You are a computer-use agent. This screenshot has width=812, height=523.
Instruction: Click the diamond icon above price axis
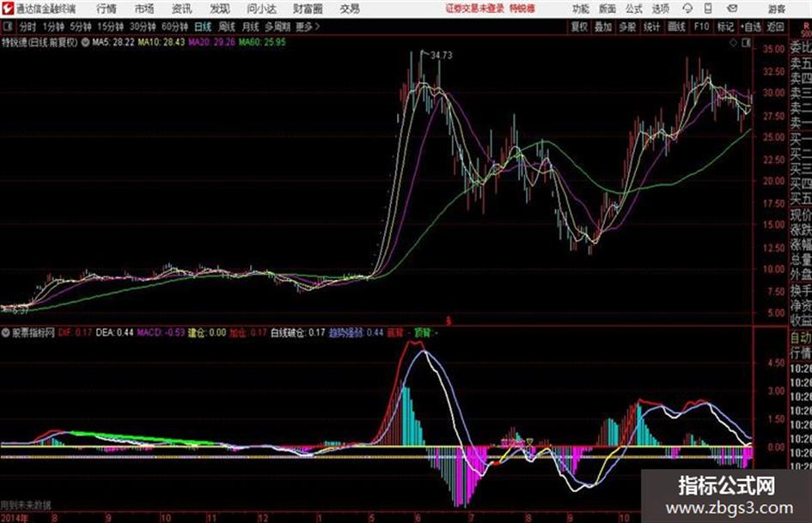point(733,44)
